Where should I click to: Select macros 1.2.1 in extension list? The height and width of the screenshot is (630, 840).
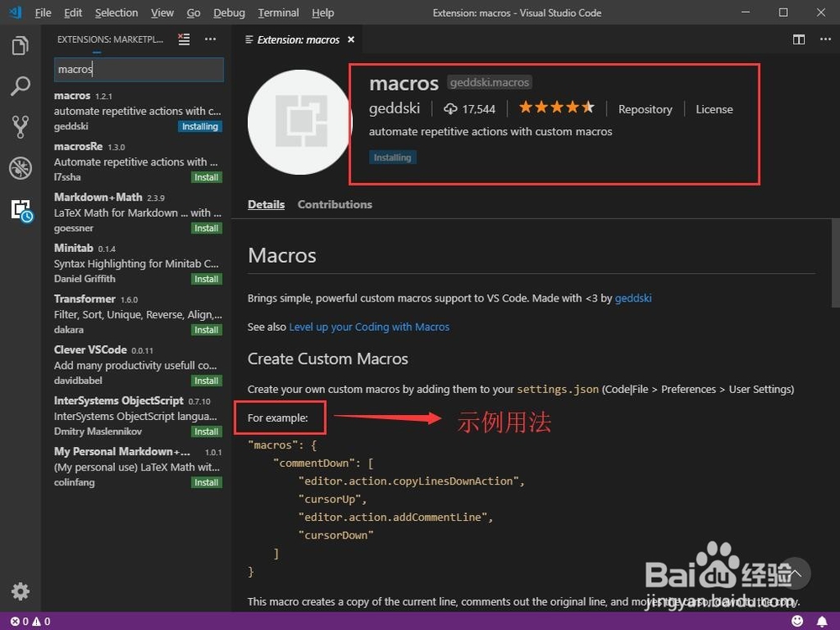tap(138, 111)
